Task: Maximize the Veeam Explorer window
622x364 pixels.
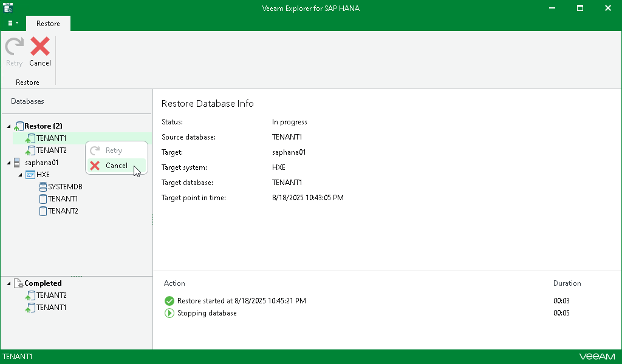Action: coord(580,8)
